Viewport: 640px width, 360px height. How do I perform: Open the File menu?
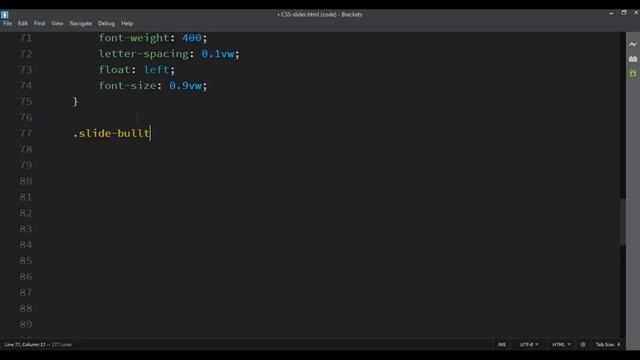(7, 23)
